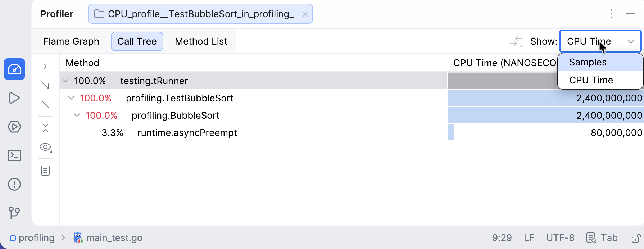Open the Services tool window icon
Screen dimensions: 644x249
14,127
